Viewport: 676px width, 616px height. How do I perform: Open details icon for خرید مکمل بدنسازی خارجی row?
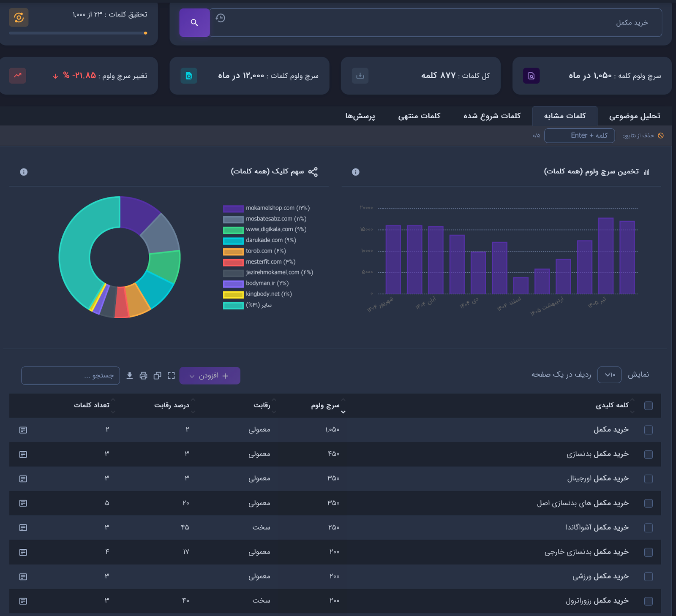[x=23, y=552]
